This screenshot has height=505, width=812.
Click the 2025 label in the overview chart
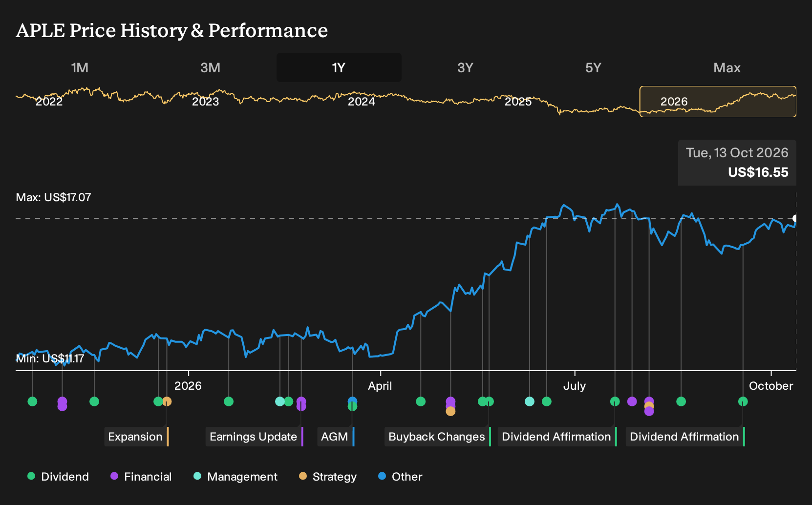(x=518, y=102)
